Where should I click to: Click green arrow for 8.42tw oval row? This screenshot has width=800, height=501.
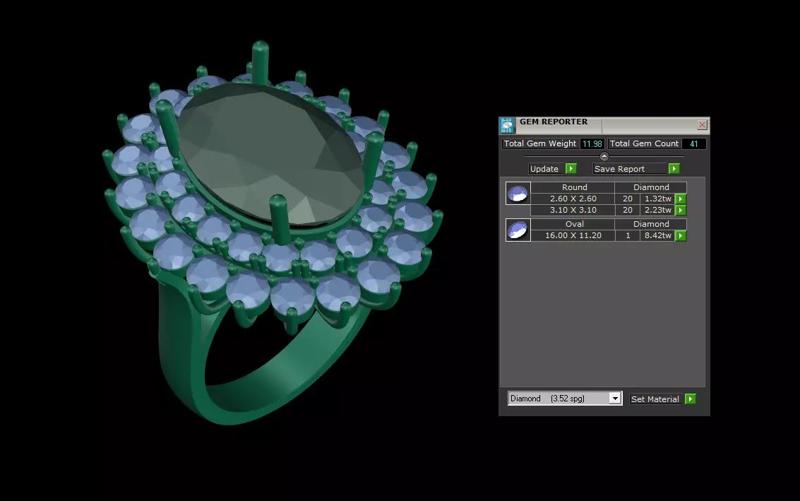tap(681, 236)
